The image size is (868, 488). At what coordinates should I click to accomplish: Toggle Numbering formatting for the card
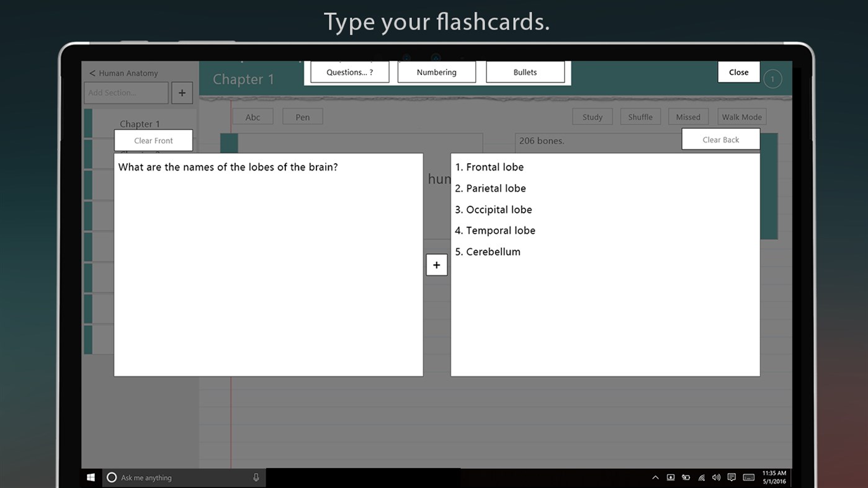(x=436, y=71)
